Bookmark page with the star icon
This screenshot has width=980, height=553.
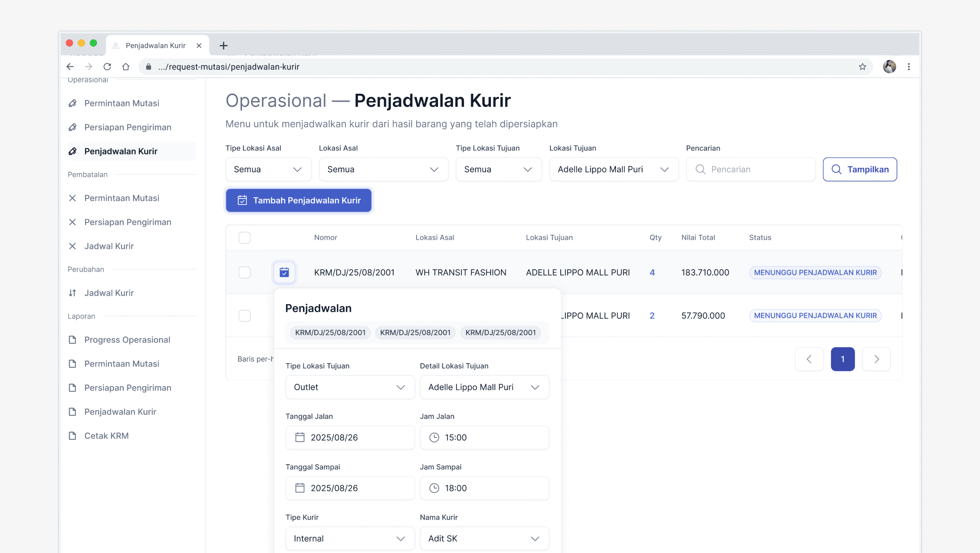pyautogui.click(x=862, y=67)
